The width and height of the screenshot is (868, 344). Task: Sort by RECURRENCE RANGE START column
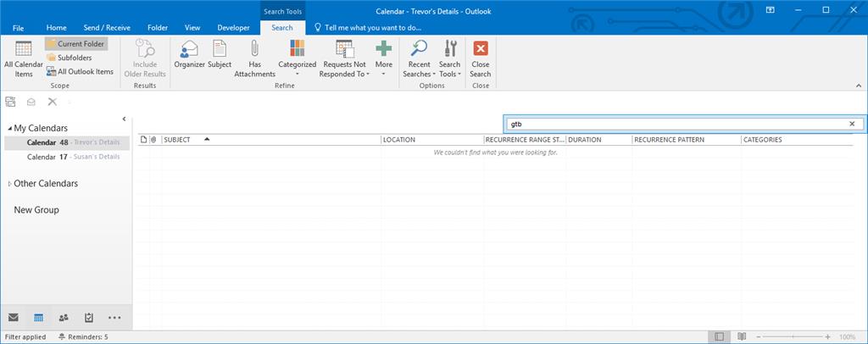(525, 140)
